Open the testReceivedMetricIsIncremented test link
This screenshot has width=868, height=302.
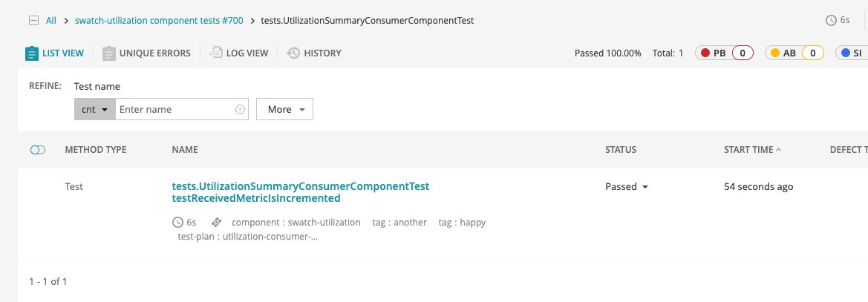point(256,199)
